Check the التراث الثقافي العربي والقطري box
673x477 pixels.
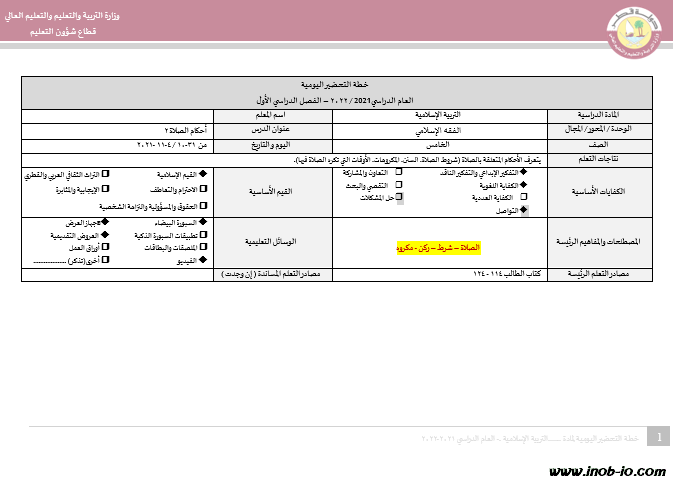click(106, 174)
